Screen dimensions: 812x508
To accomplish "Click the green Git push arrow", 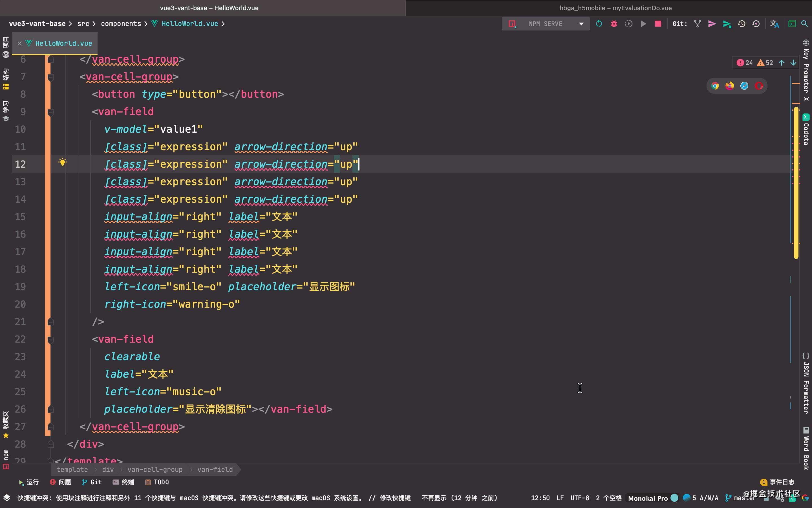I will pyautogui.click(x=727, y=24).
